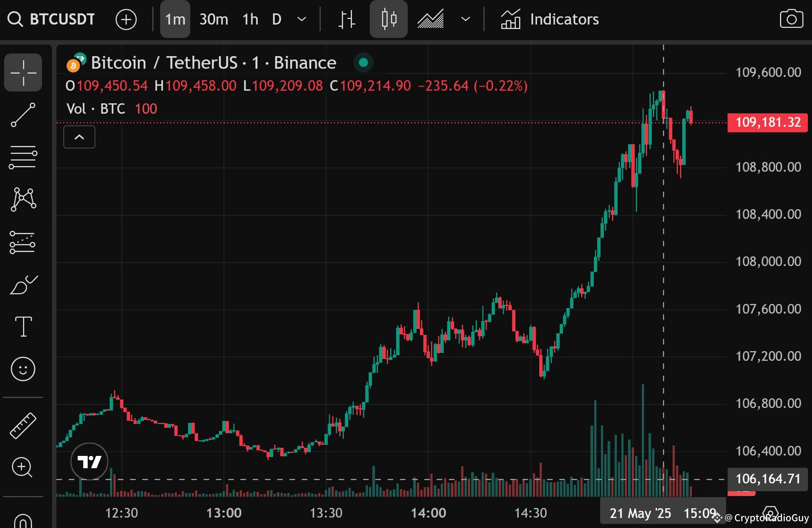
Task: Toggle candlestick chart style
Action: (x=389, y=19)
